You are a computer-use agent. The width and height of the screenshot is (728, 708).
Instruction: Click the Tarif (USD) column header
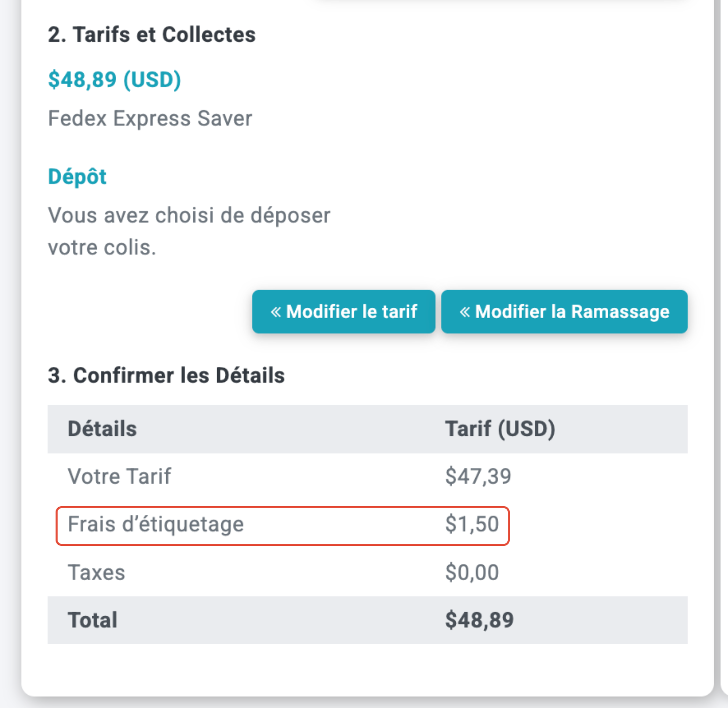coord(500,429)
